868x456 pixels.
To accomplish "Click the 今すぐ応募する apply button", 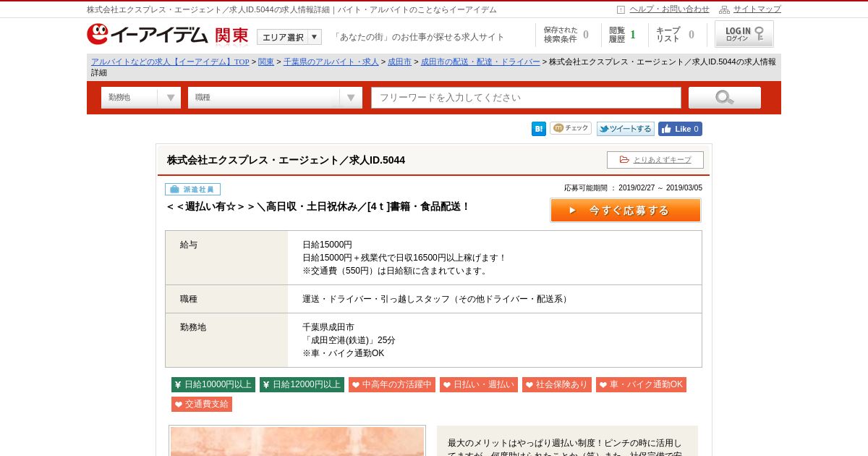I will click(x=626, y=211).
